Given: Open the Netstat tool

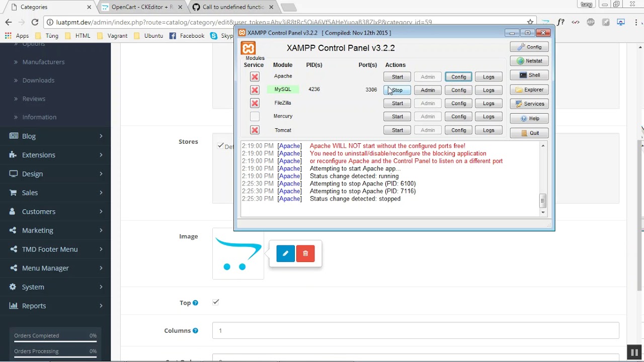Looking at the screenshot, I should coord(529,61).
